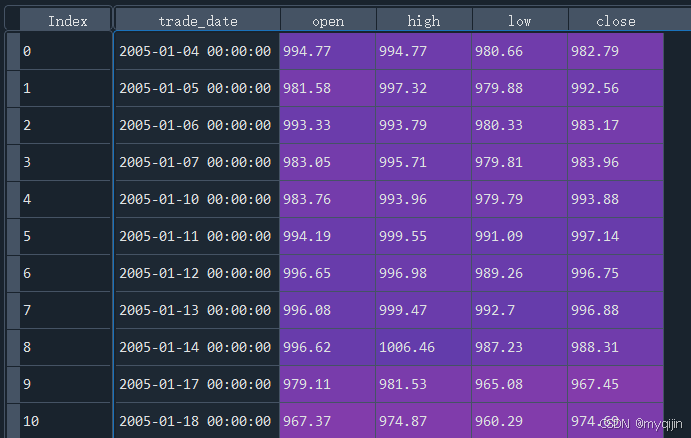
Task: Click high value 995.71
Action: (424, 162)
